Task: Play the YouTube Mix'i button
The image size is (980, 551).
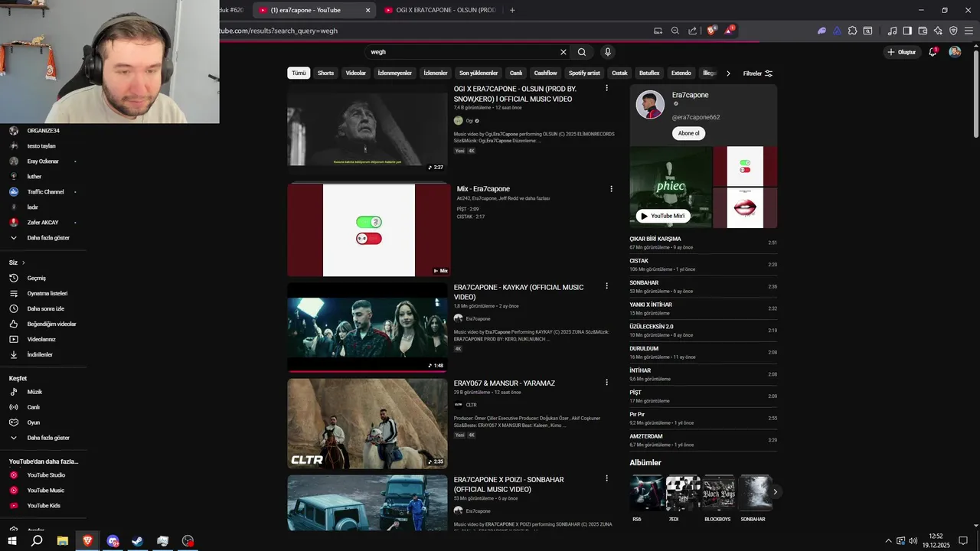Action: [663, 216]
